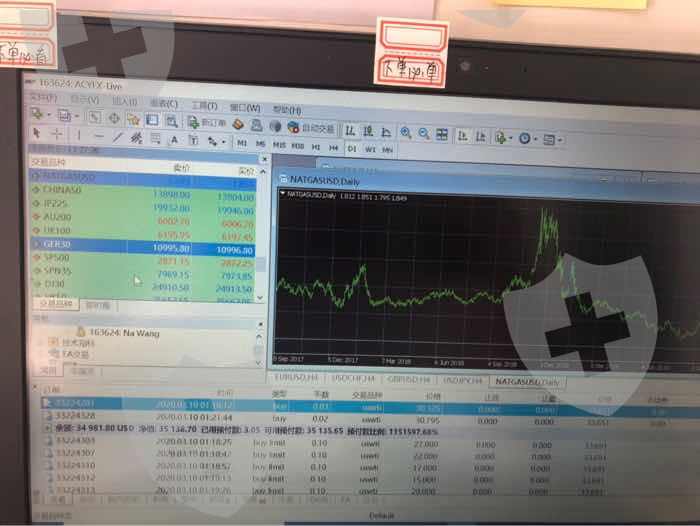Image resolution: width=700 pixels, height=526 pixels.
Task: Click the AutoTrading (自动交易) button
Action: (x=312, y=128)
